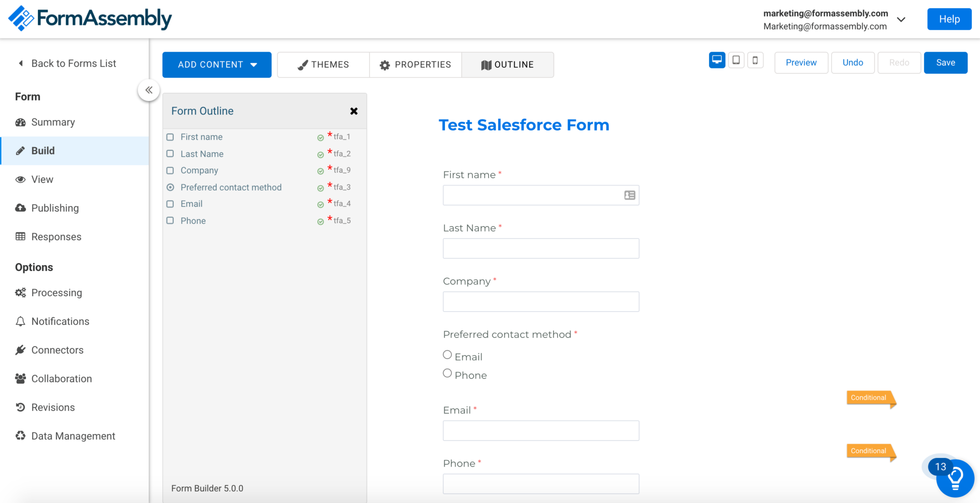This screenshot has width=980, height=503.
Task: Select the Phone radio button for contact method
Action: [447, 373]
